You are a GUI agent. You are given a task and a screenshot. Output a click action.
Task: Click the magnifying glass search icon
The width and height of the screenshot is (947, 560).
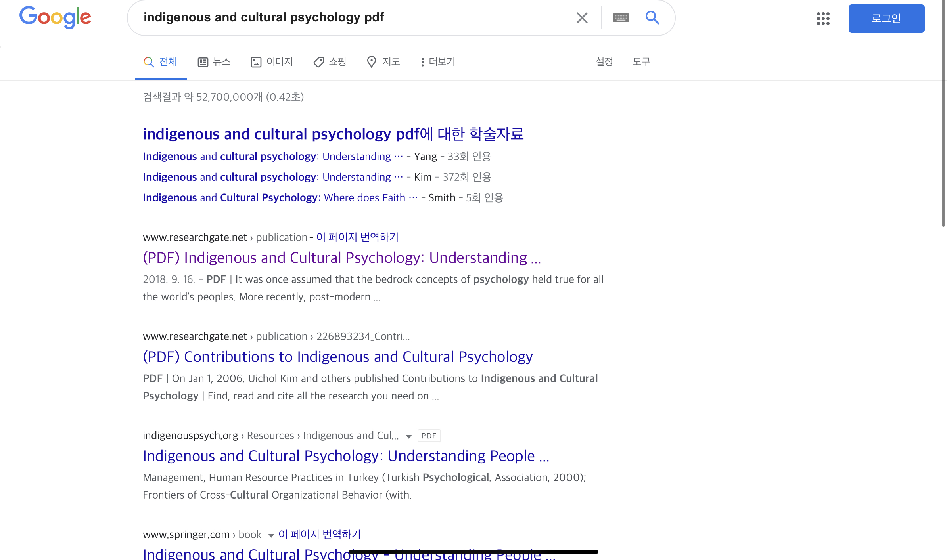coord(652,18)
